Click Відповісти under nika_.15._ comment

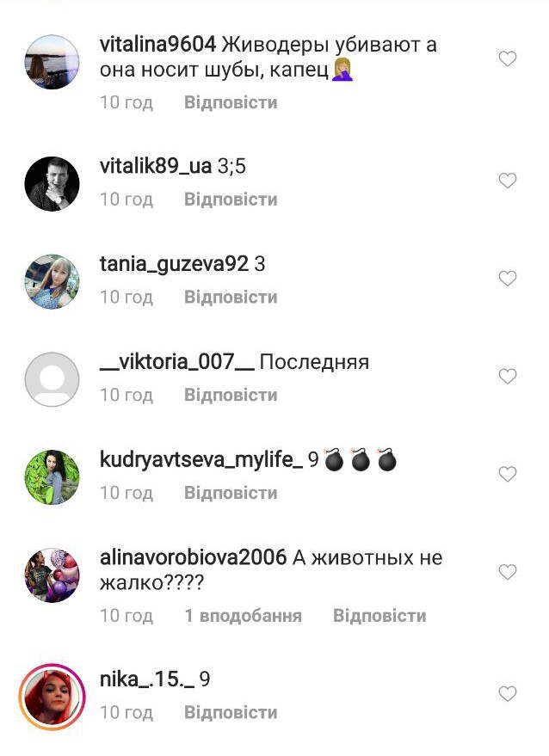(x=231, y=713)
